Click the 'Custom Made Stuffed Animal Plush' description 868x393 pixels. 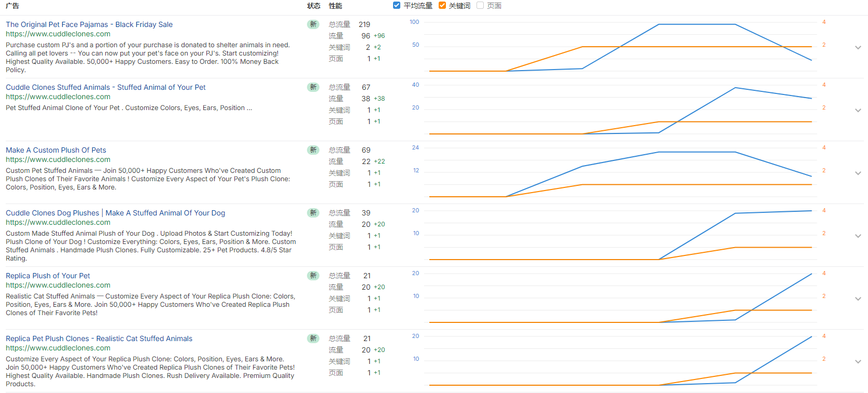[151, 246]
